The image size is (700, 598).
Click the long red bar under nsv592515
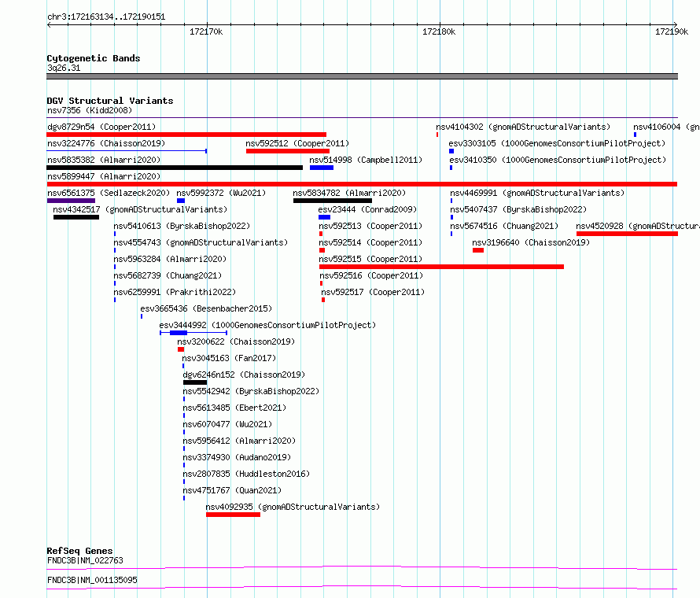441,267
